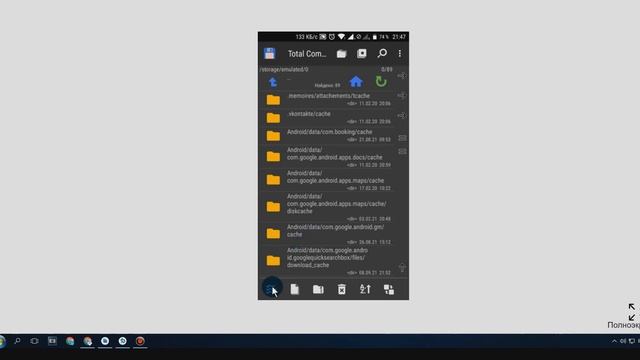This screenshot has height=360, width=640.
Task: Open the three-dot overflow menu
Action: pyautogui.click(x=400, y=53)
